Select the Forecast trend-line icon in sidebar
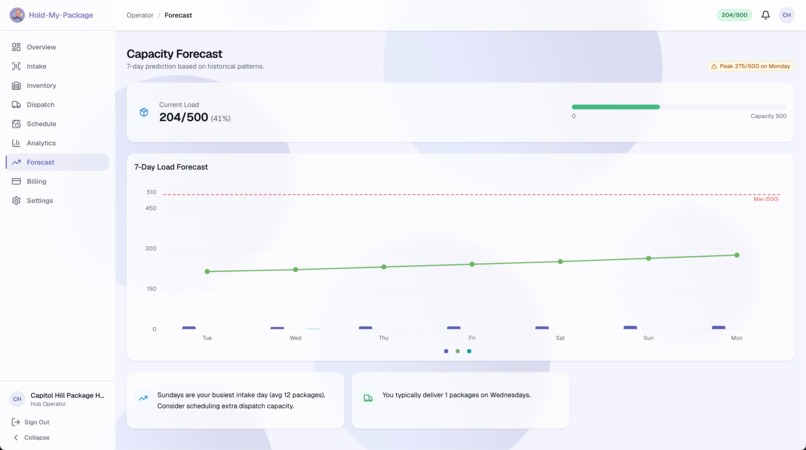 tap(16, 162)
